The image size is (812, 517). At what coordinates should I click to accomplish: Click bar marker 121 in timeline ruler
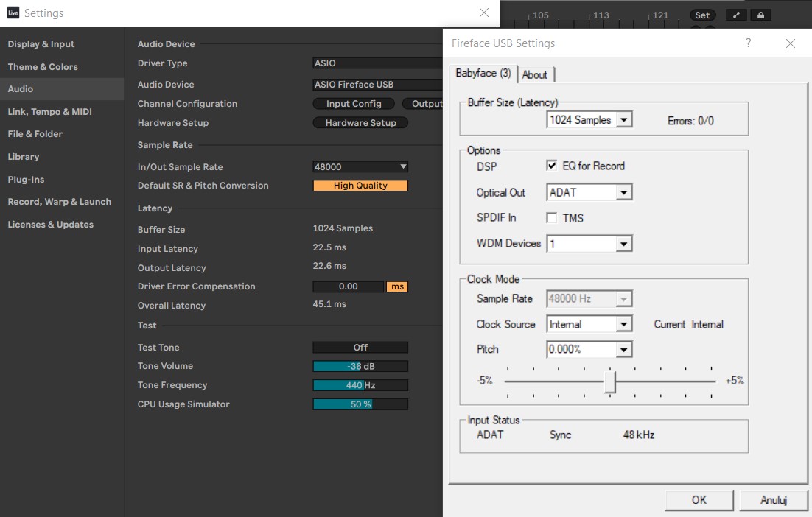click(x=660, y=15)
